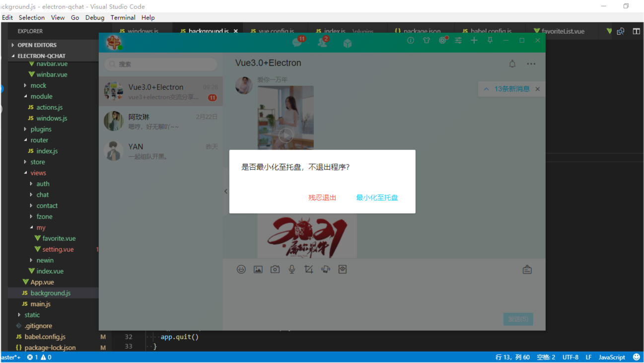This screenshot has height=363, width=644.
Task: Open the Terminal menu in VS Code
Action: [123, 17]
